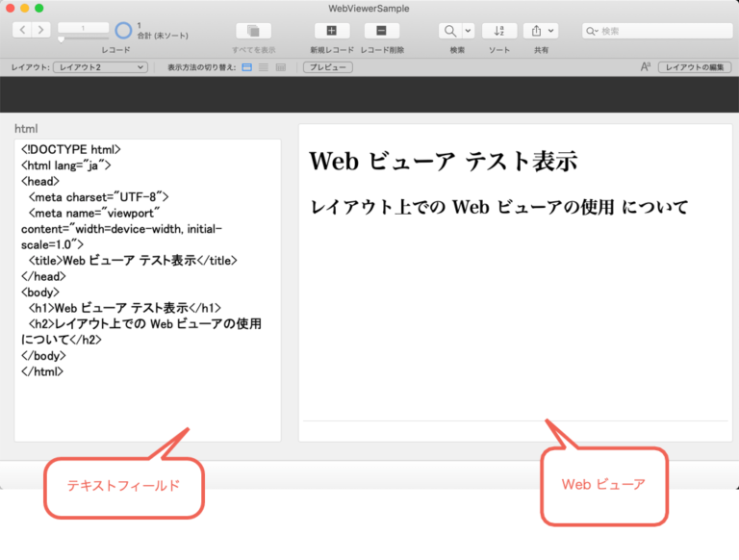Switch to form view display mode
This screenshot has height=560, width=739.
coord(246,67)
